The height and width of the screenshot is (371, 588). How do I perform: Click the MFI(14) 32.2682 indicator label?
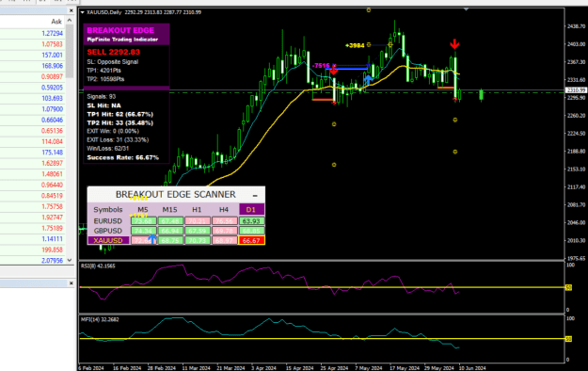(x=100, y=319)
